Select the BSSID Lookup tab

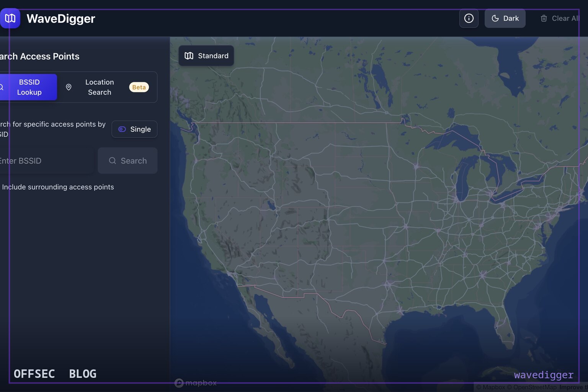click(28, 87)
